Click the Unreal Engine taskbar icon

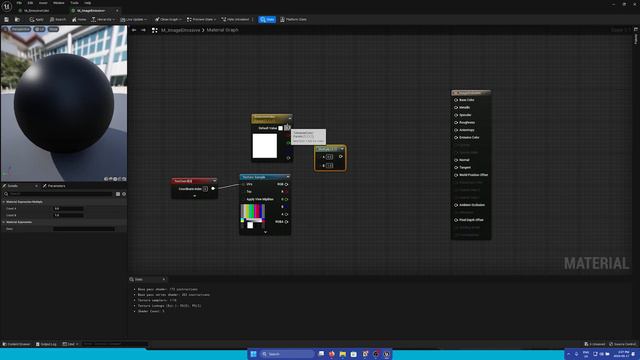[x=386, y=354]
